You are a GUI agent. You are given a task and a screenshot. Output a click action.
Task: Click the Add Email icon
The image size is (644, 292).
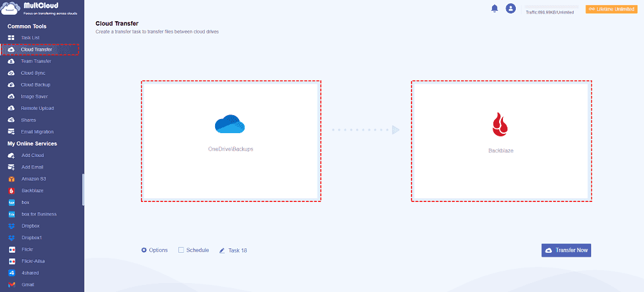[12, 167]
